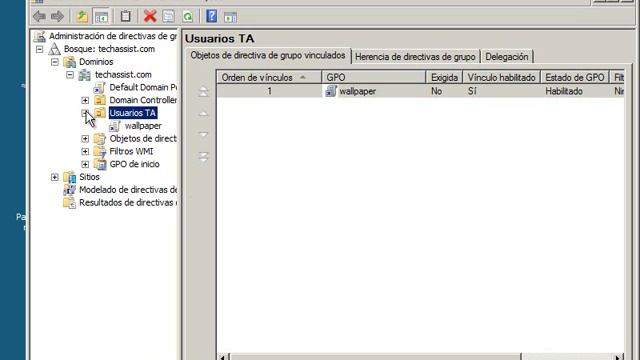Sort by the GPO column header

(x=373, y=78)
